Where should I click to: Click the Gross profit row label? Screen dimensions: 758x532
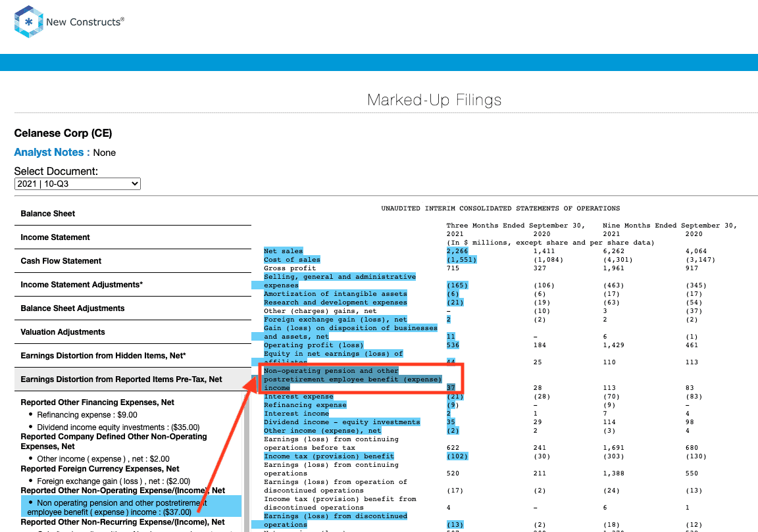(290, 268)
